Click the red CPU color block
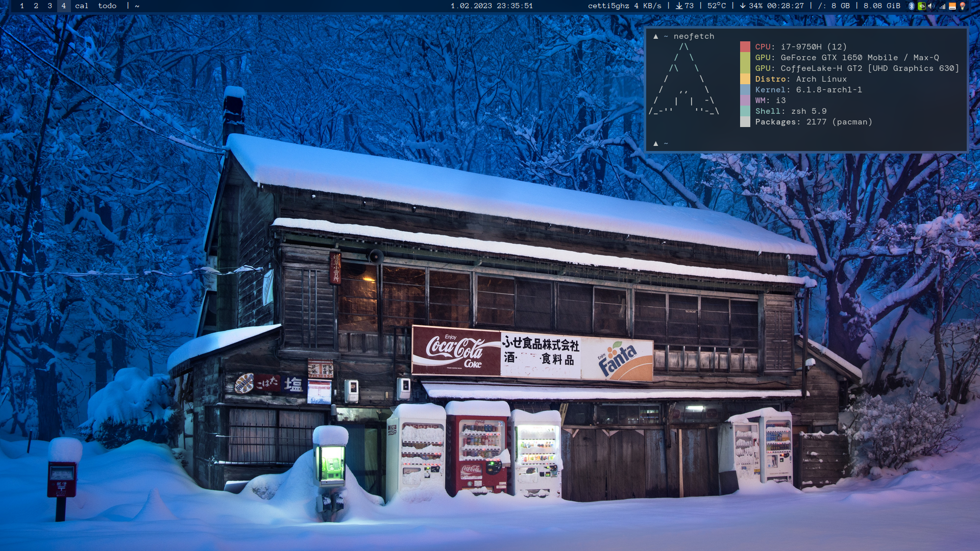 click(745, 47)
